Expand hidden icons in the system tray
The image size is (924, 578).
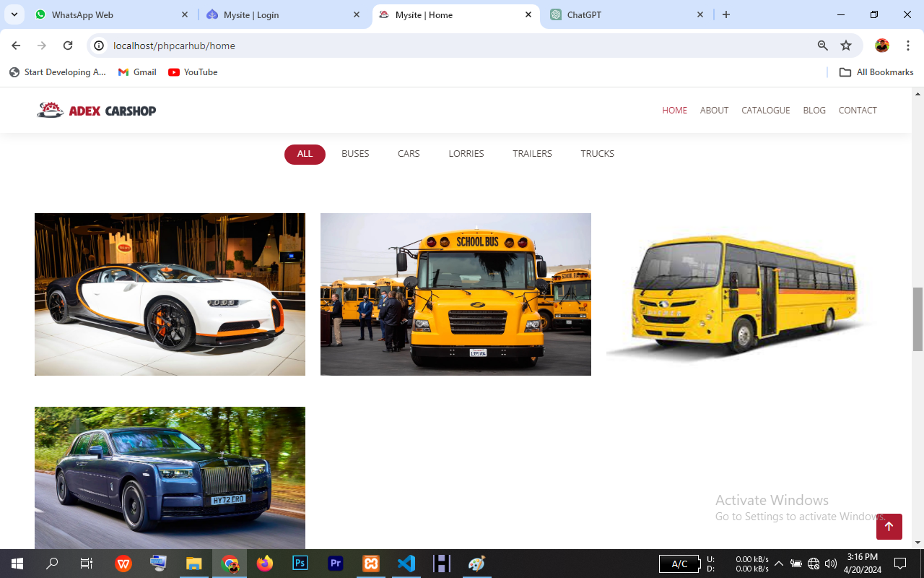(778, 563)
